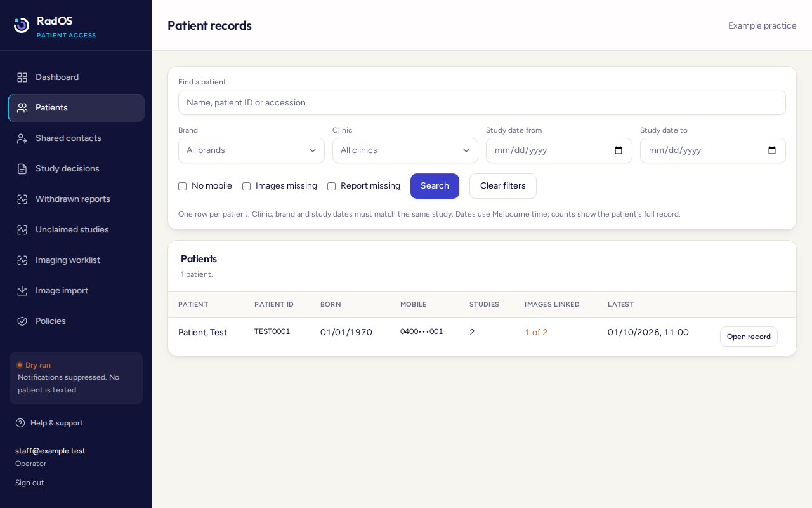
Task: Click staff@example.test account email
Action: coord(50,451)
